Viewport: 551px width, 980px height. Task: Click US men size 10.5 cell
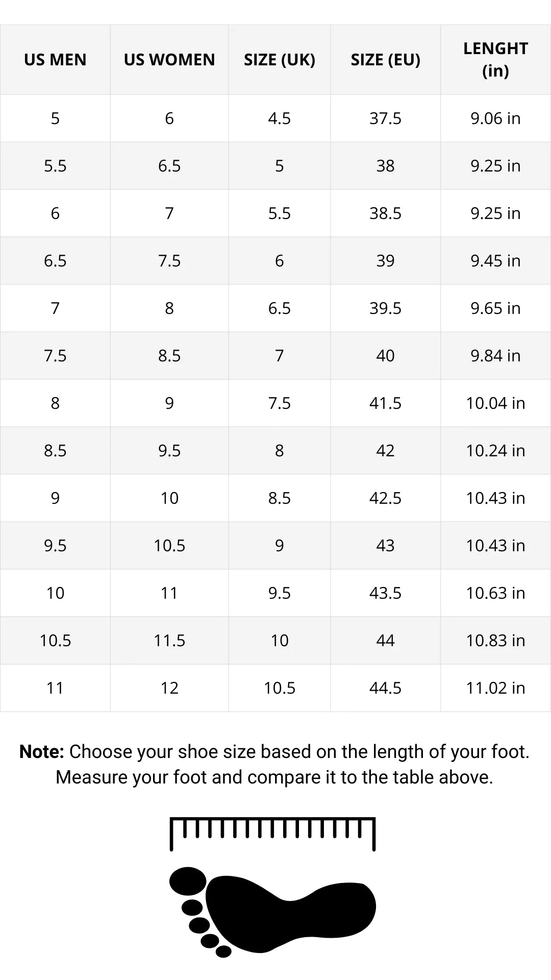coord(55,641)
